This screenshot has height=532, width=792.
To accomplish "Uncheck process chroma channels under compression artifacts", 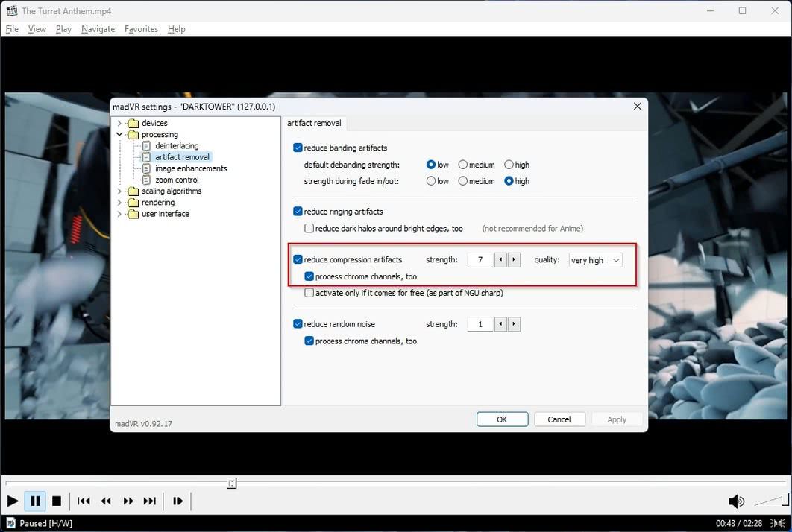I will (x=309, y=276).
